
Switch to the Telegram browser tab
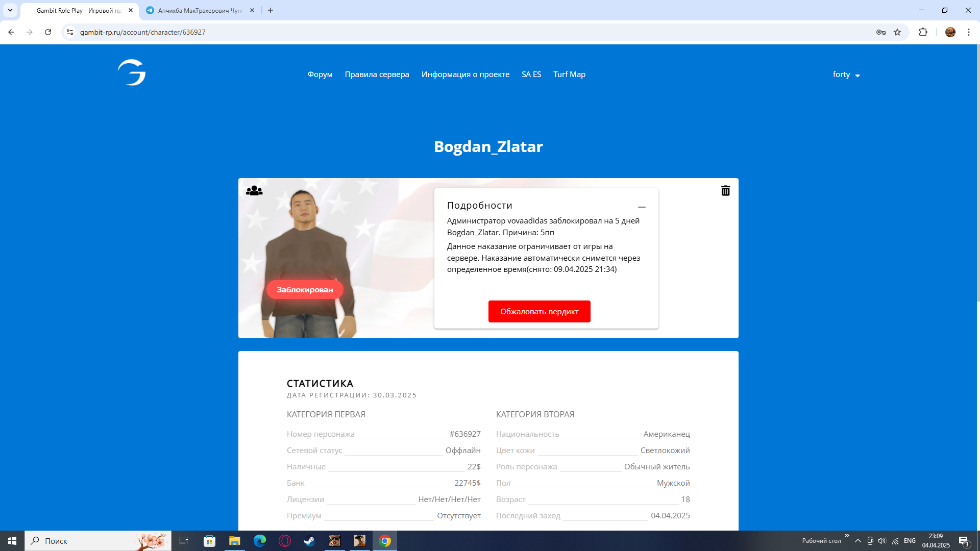pos(199,10)
